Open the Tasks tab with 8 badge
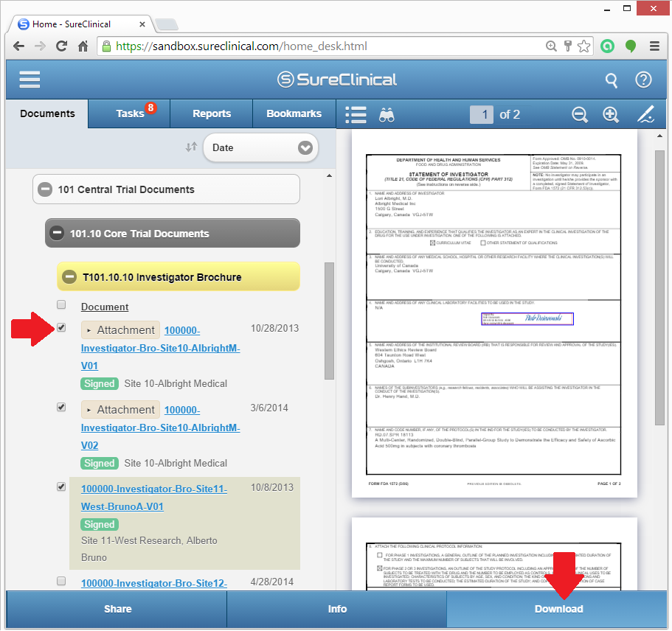 (x=129, y=114)
